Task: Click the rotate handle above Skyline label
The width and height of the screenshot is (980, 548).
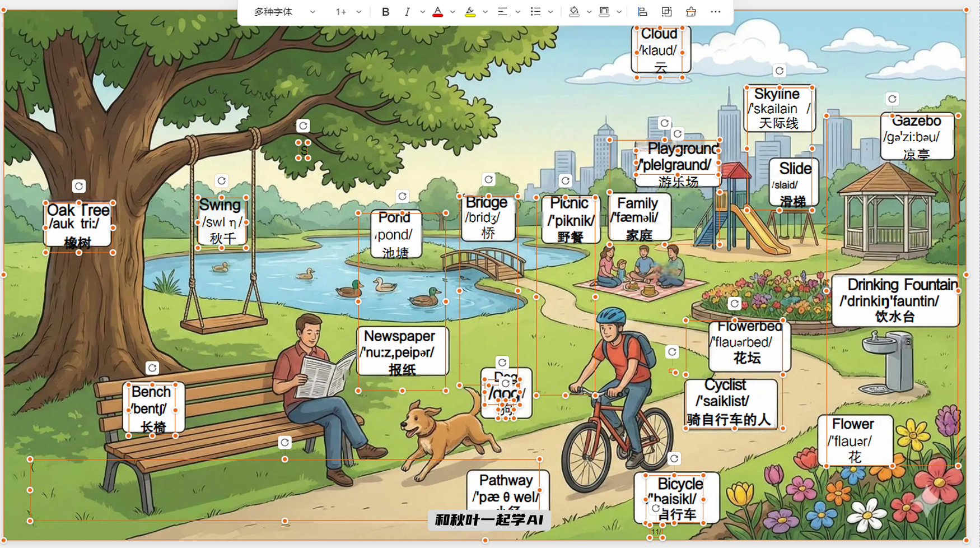Action: pos(779,71)
